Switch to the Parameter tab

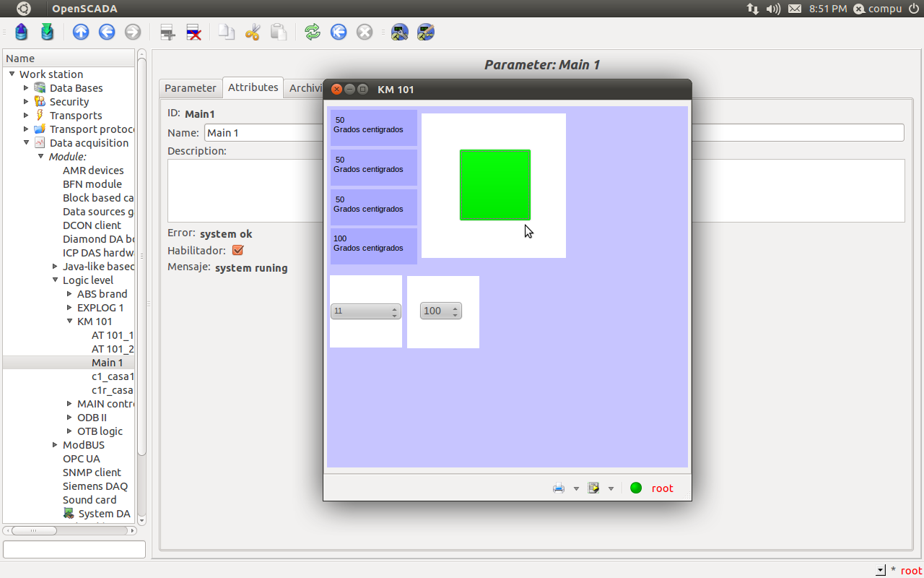click(x=190, y=88)
